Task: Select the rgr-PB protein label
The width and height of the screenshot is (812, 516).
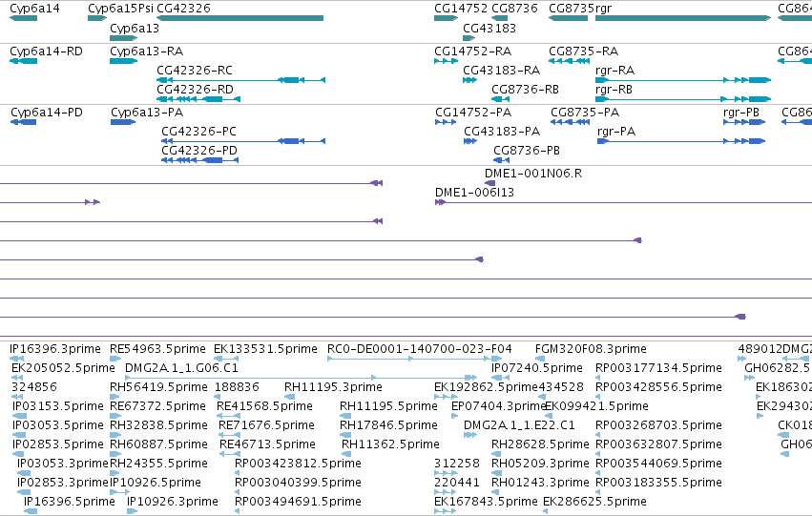Action: point(741,113)
